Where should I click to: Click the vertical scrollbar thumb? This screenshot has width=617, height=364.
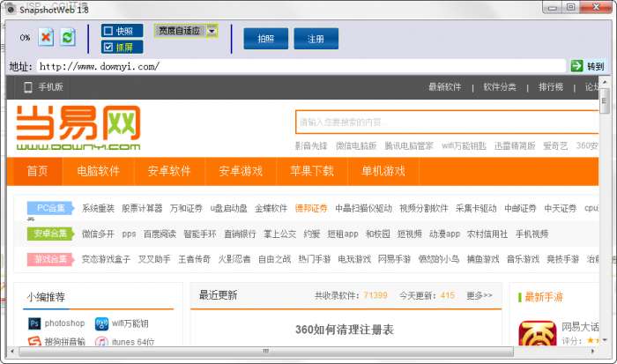click(604, 101)
